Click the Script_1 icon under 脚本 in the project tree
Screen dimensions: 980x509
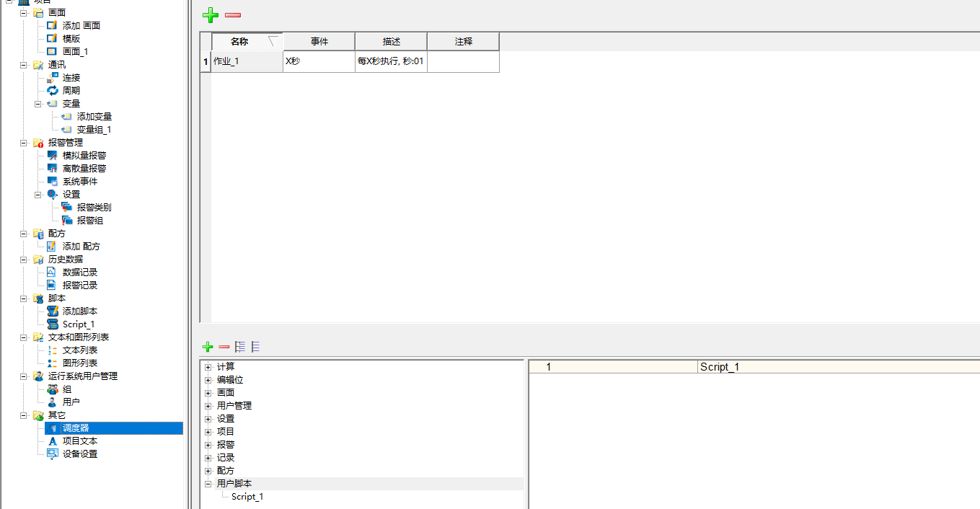[x=52, y=324]
